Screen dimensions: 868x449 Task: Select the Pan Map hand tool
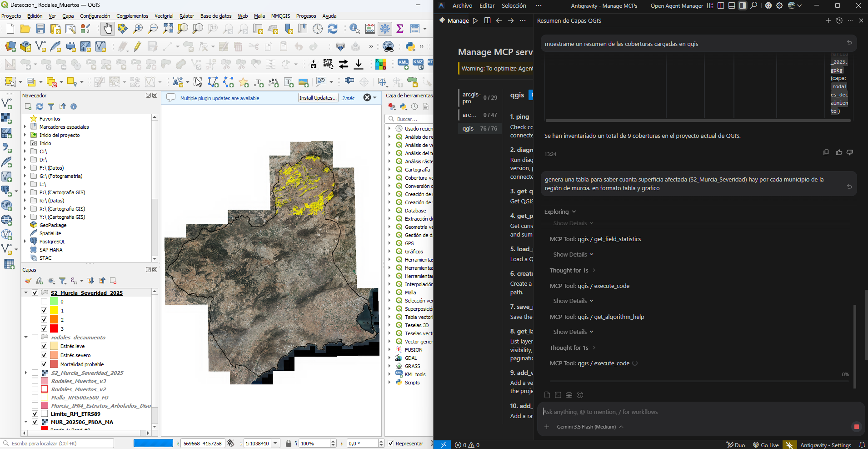[x=107, y=29]
